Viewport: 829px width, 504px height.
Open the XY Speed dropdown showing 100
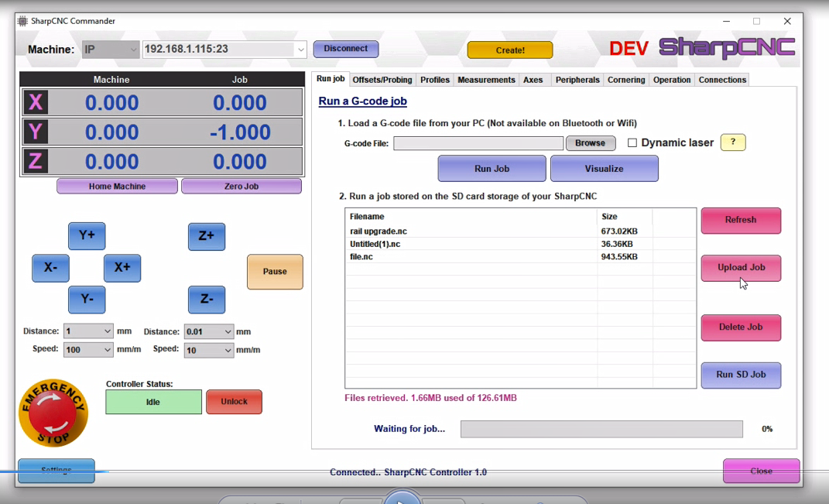(x=88, y=350)
